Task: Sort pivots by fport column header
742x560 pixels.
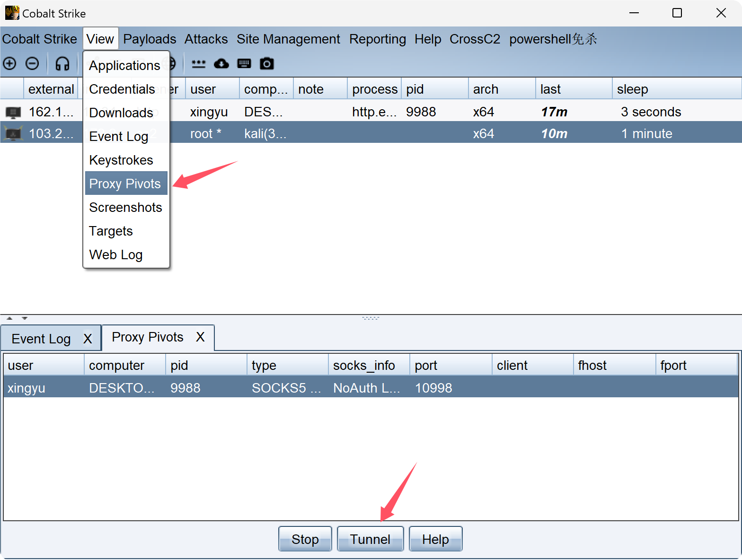Action: tap(697, 365)
